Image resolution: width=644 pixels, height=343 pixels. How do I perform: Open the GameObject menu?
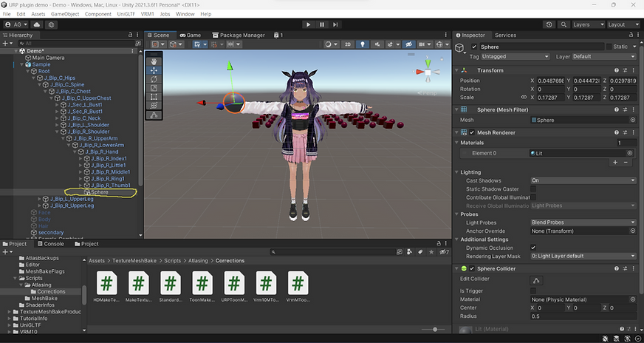click(65, 14)
